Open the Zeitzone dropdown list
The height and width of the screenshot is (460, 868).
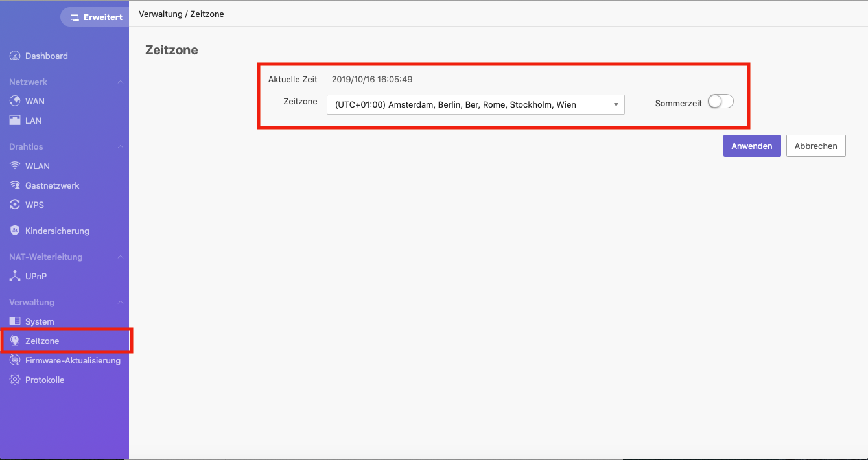point(476,104)
